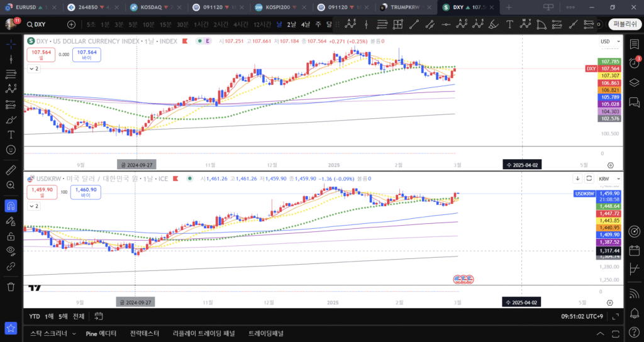The width and height of the screenshot is (644, 342).
Task: Click the 1,459.90 sell button on USDKRW
Action: pyautogui.click(x=42, y=192)
